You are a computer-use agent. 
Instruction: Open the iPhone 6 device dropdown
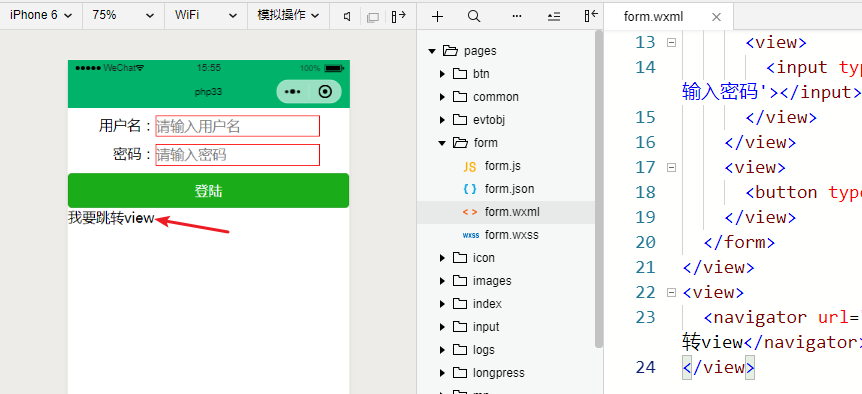pos(41,15)
